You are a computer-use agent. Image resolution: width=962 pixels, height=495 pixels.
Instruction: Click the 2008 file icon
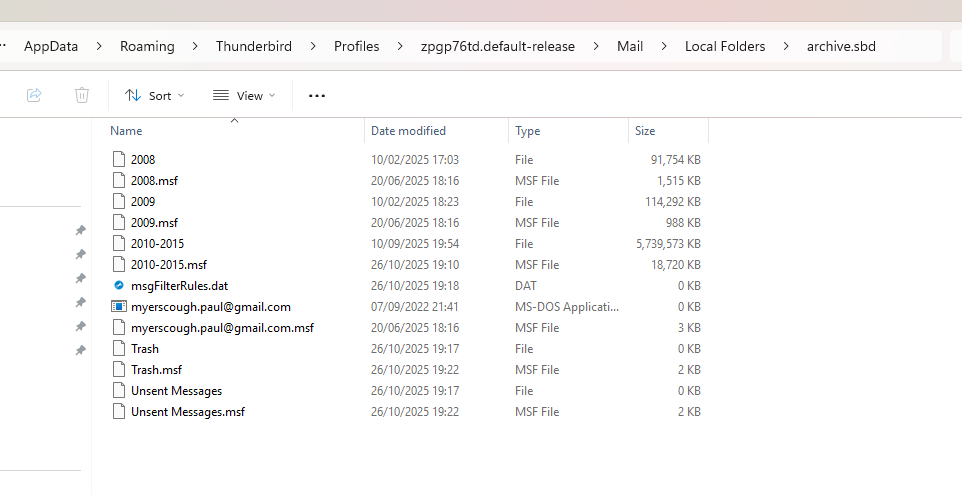pos(119,159)
